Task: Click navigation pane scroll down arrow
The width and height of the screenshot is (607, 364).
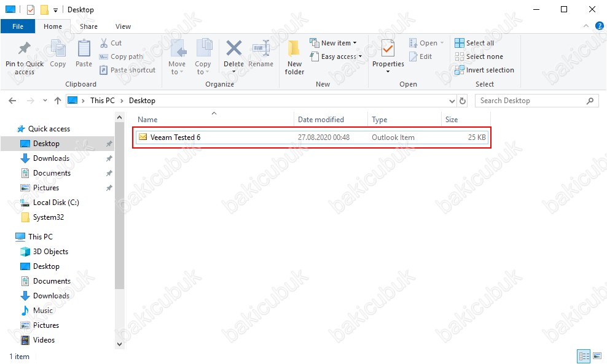Action: click(x=120, y=344)
